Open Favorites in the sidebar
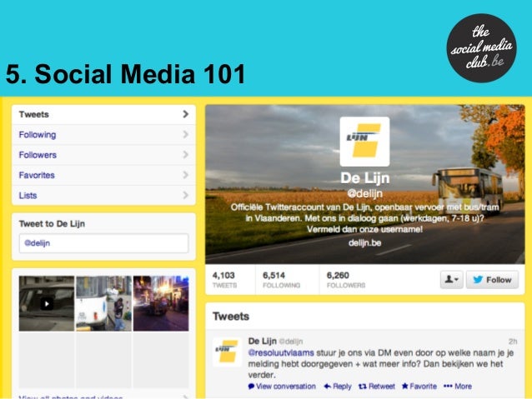The width and height of the screenshot is (532, 399). (103, 175)
